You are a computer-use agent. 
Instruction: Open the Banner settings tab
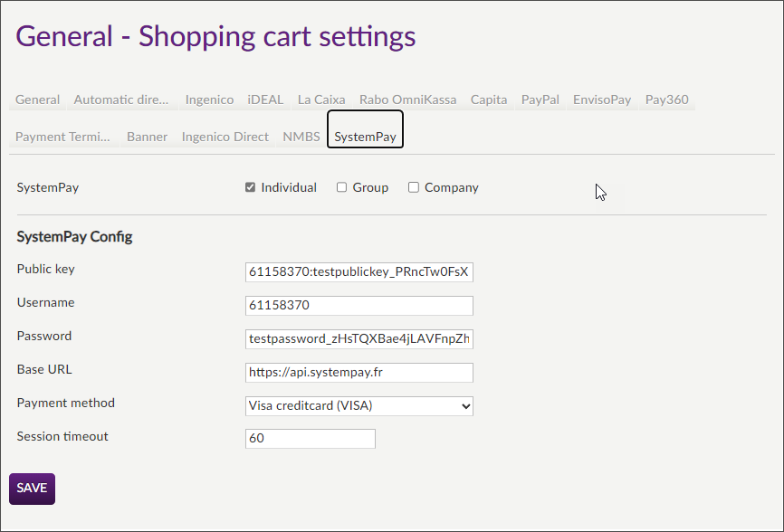point(147,137)
